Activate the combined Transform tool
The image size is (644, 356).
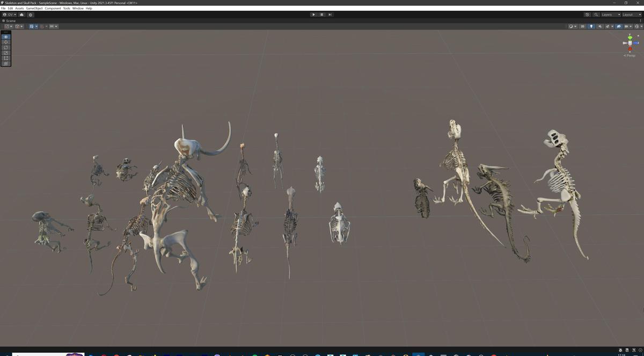5,63
